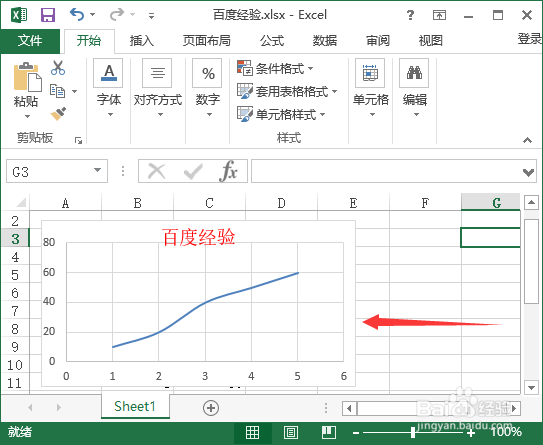The width and height of the screenshot is (543, 445).
Task: Paste with the clipboard 粘贴 icon
Action: [27, 77]
